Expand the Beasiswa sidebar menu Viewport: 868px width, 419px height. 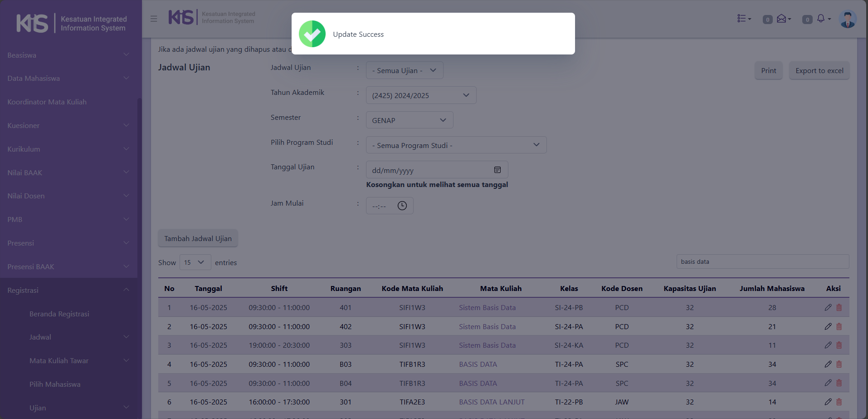click(x=68, y=55)
